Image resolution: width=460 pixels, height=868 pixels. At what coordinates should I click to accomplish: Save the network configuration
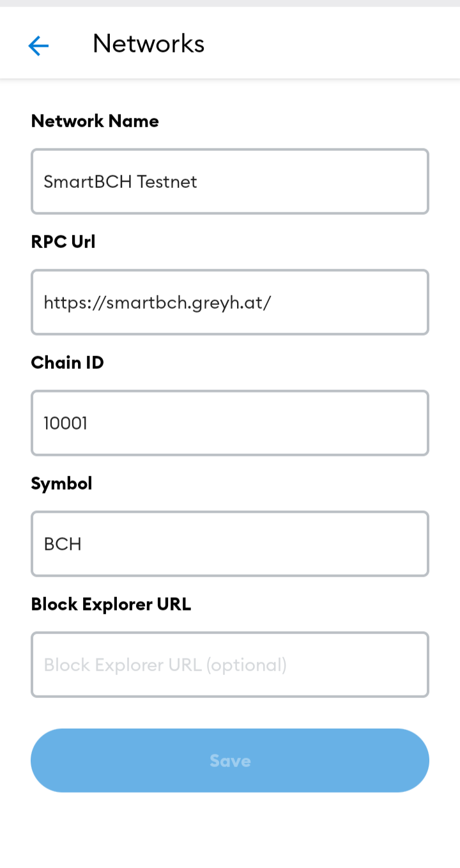pos(230,761)
